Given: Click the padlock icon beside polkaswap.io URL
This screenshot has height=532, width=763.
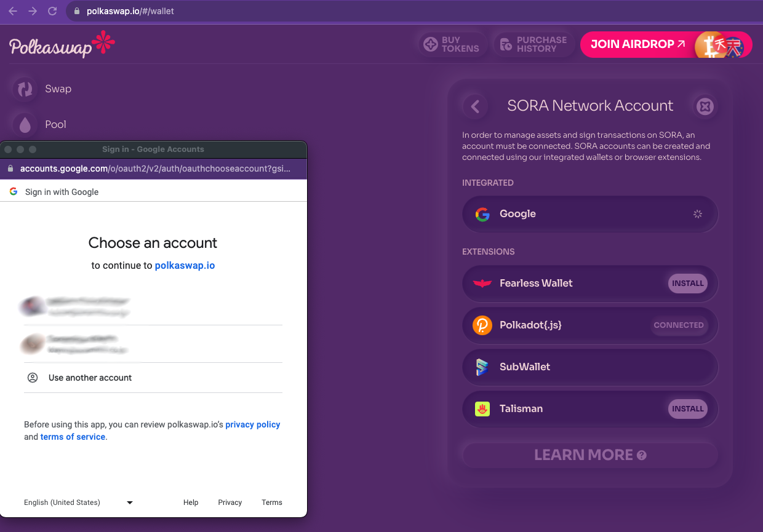Looking at the screenshot, I should coord(77,11).
